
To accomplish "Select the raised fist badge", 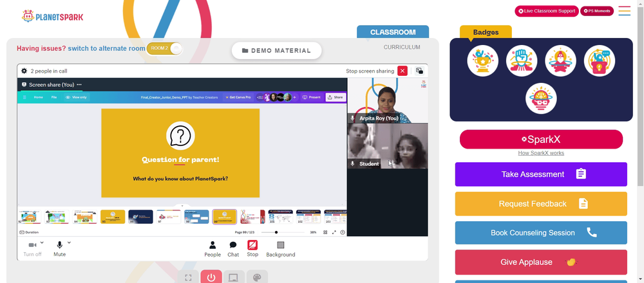I will 522,60.
